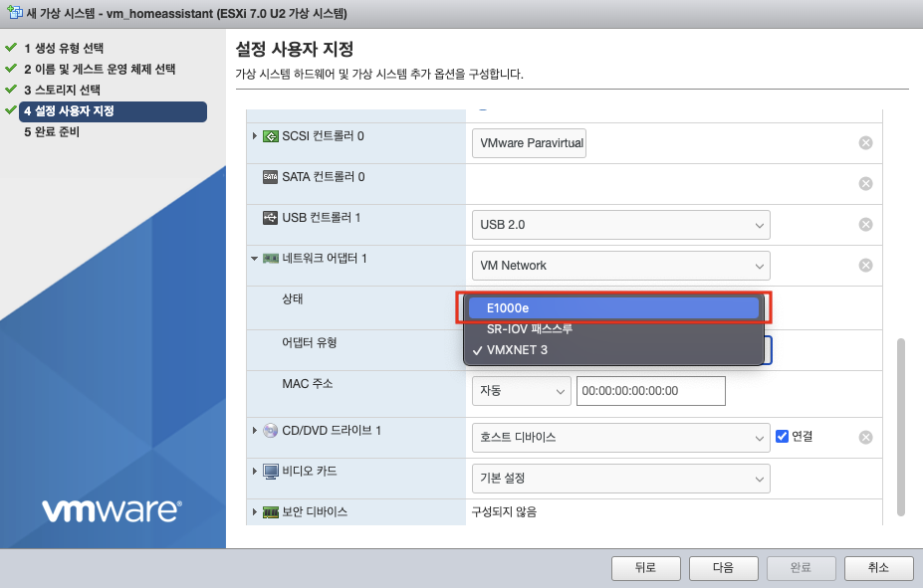The width and height of the screenshot is (923, 588).
Task: Remove SATA 컨트롤러 0 with its X icon
Action: (x=865, y=183)
